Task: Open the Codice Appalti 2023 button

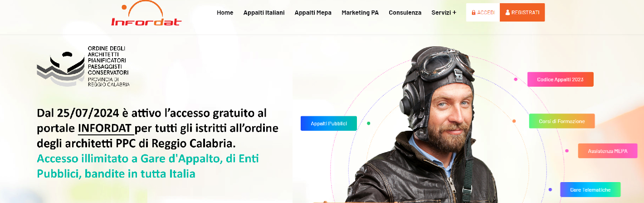Action: click(560, 79)
